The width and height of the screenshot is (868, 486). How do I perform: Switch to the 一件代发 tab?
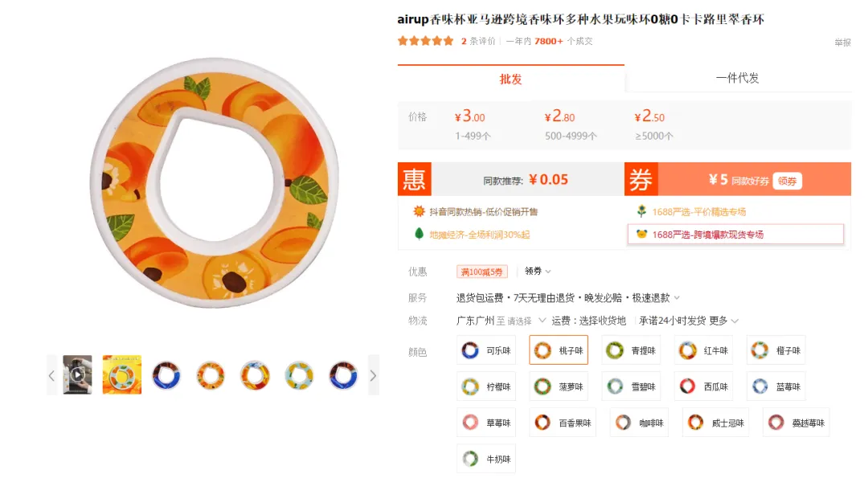[738, 77]
